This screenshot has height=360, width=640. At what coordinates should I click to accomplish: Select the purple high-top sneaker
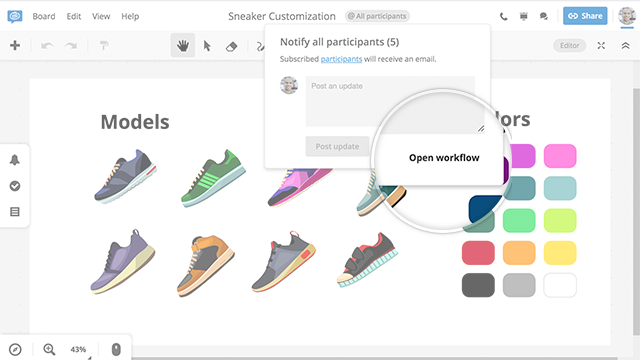pyautogui.click(x=122, y=262)
